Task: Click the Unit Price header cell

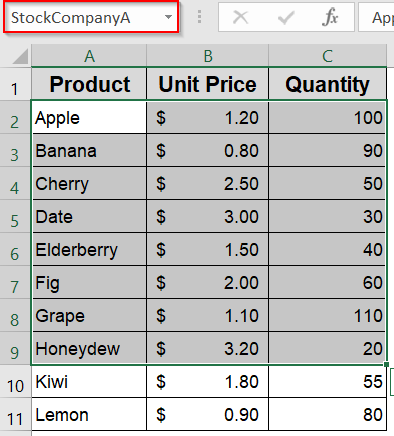Action: tap(207, 84)
